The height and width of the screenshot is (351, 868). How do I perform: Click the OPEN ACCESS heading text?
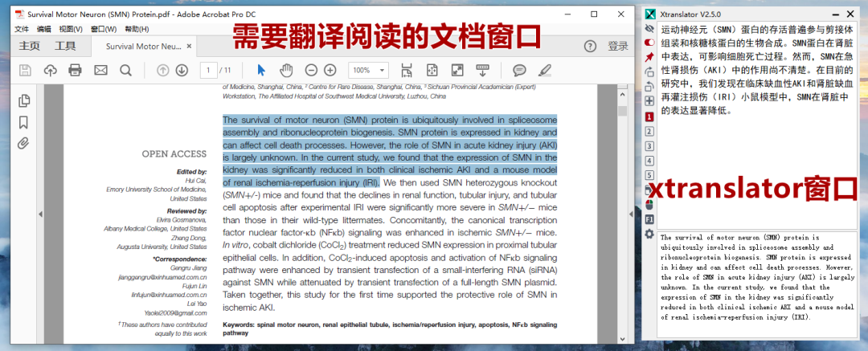(174, 154)
